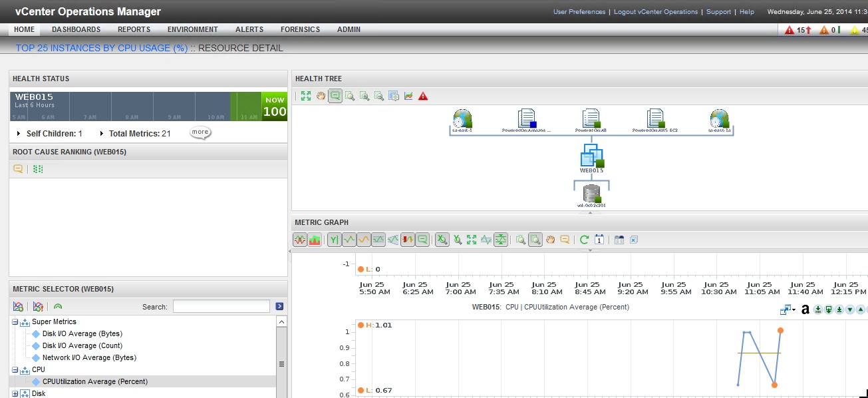Collapse the Super Metrics tree node
The image size is (868, 398).
coord(15,322)
